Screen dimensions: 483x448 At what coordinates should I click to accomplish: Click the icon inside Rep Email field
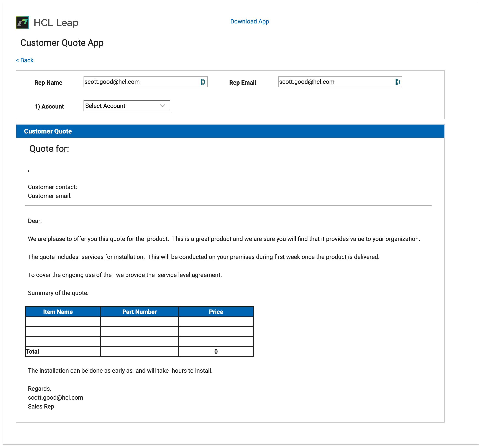398,82
